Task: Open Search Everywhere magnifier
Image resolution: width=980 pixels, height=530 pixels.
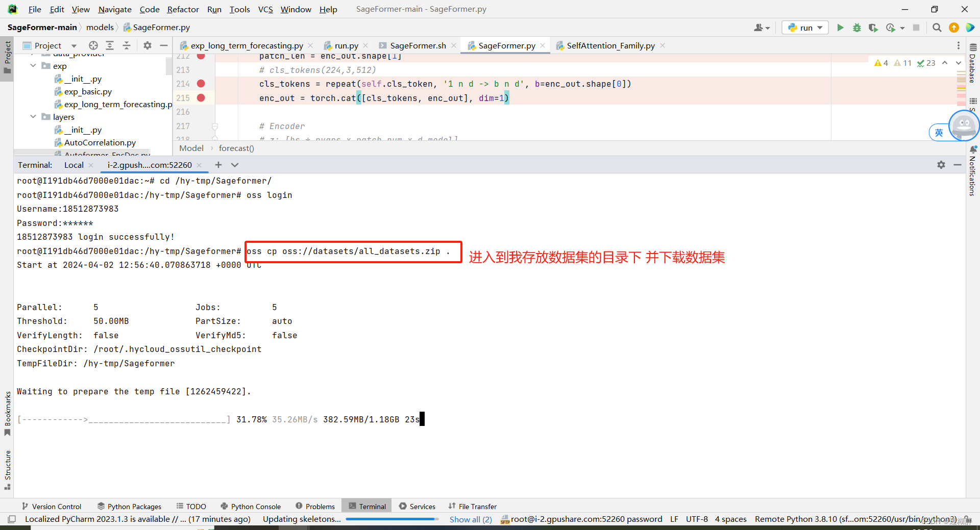Action: point(937,28)
